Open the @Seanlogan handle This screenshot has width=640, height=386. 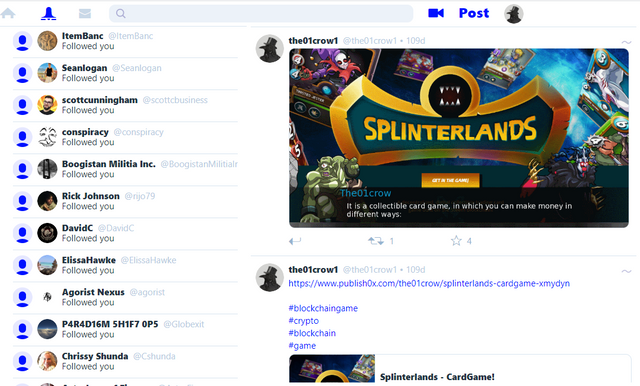point(137,68)
